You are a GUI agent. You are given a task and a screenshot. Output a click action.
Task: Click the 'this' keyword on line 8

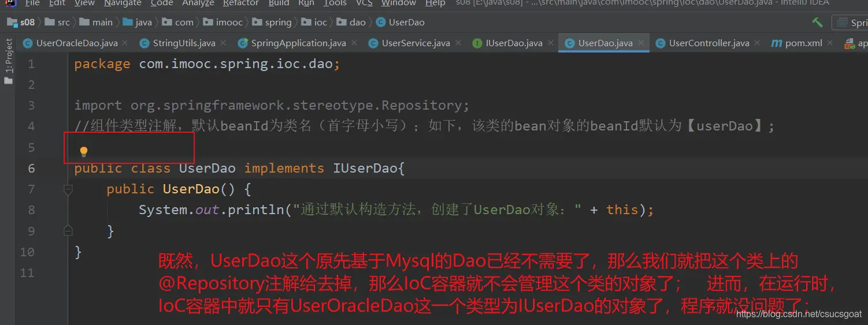(x=622, y=210)
